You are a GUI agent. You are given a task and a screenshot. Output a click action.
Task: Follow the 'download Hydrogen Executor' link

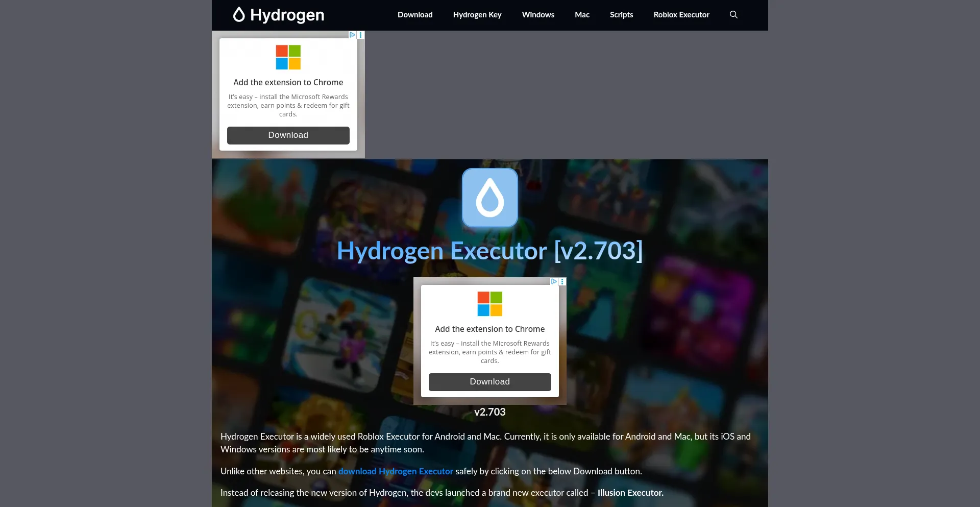coord(396,471)
